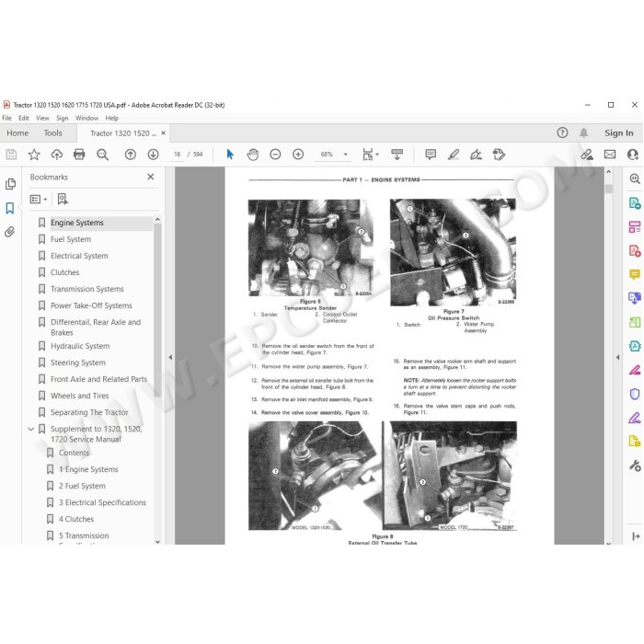This screenshot has height=644, width=644.
Task: Add a comment sticky note icon
Action: click(x=431, y=155)
